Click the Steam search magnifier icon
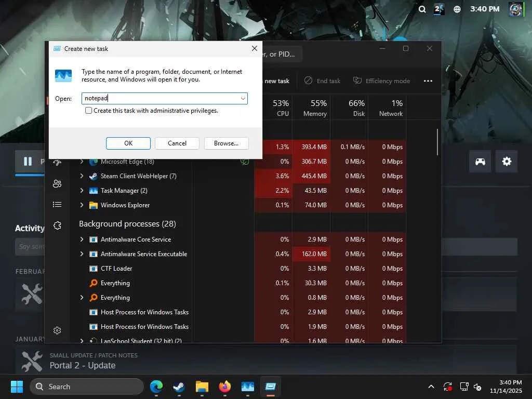Viewport: 532px width, 399px height. tap(422, 9)
